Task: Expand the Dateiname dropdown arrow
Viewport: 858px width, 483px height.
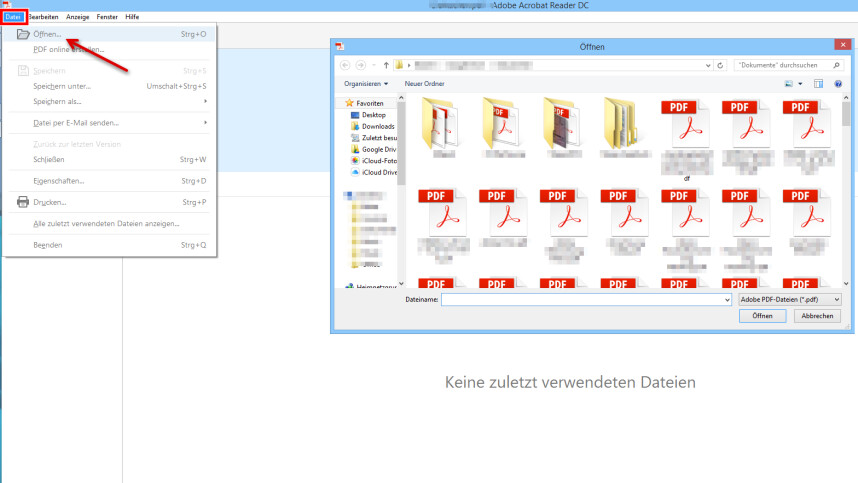Action: pos(727,300)
